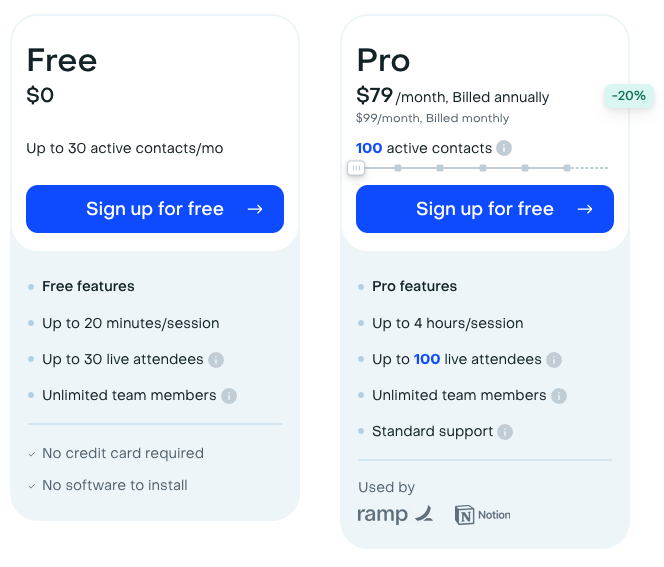The width and height of the screenshot is (664, 567).
Task: Click info icon beside Pro 100 live attendees
Action: click(554, 360)
